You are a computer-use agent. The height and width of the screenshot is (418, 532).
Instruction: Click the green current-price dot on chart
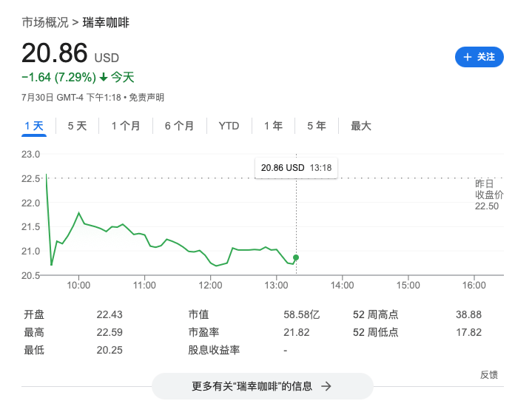click(x=296, y=257)
